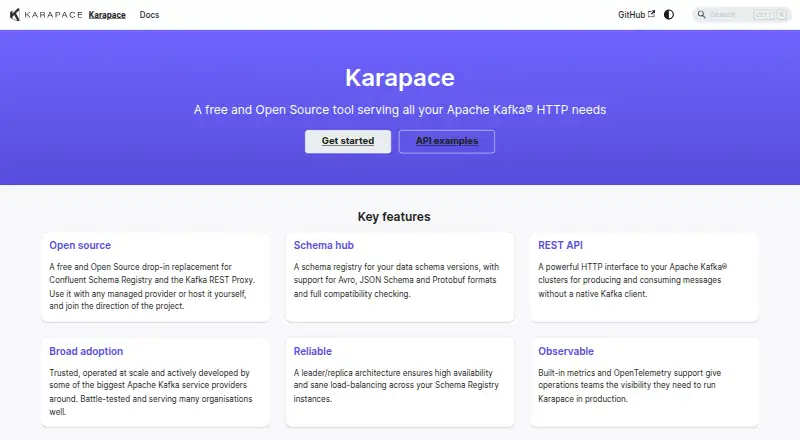Focus the Search input field

coord(742,15)
